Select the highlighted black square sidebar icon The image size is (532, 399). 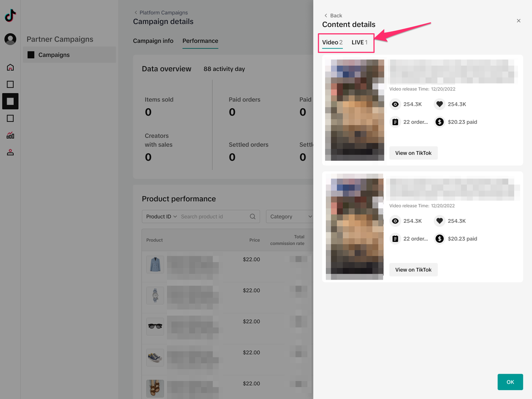click(10, 101)
